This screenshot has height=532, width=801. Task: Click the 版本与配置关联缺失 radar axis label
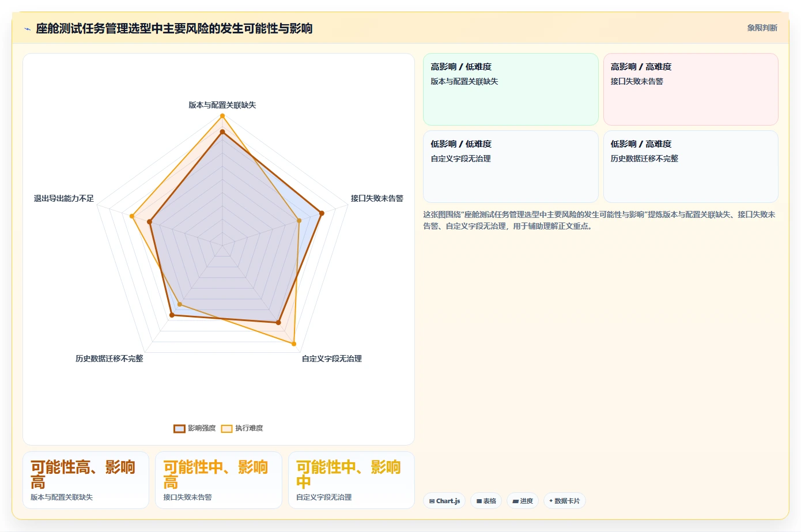[x=222, y=105]
